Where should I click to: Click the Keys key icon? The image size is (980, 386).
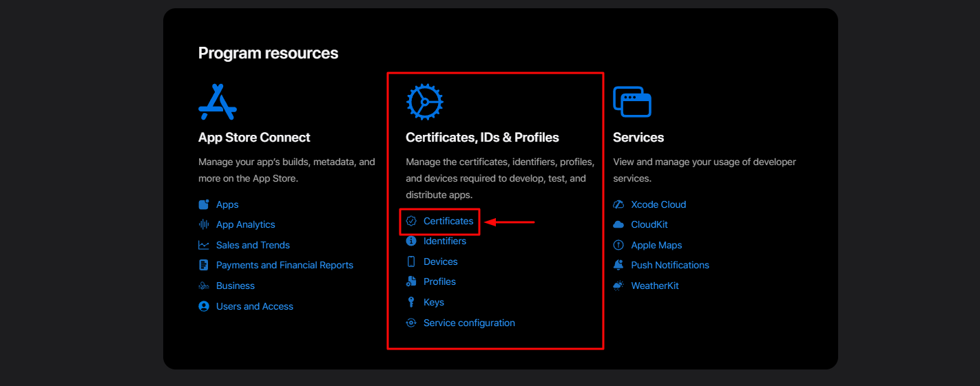tap(411, 302)
